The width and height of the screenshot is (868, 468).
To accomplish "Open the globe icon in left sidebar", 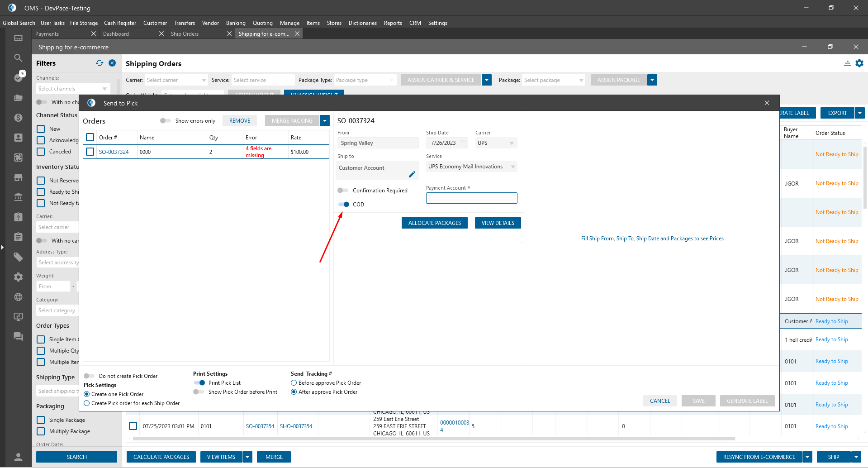I will click(18, 297).
